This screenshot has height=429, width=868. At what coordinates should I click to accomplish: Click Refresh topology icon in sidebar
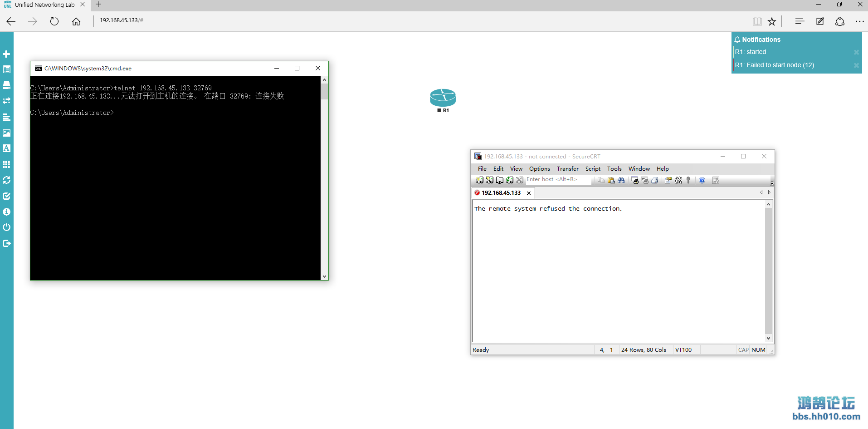[x=6, y=180]
